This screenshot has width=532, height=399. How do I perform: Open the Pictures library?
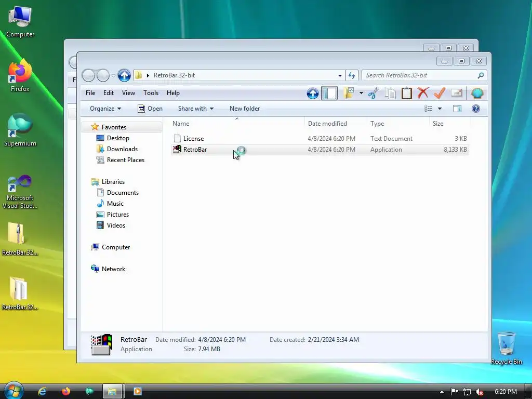click(x=118, y=215)
